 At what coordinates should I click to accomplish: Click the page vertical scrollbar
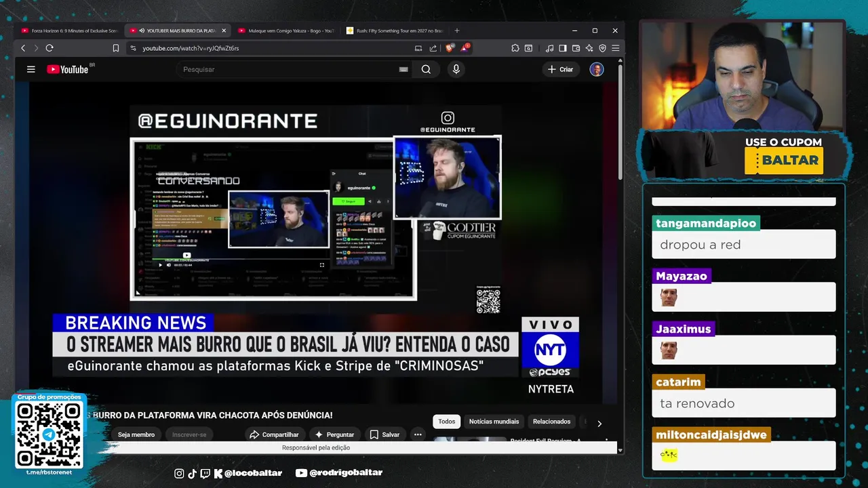pos(620,122)
